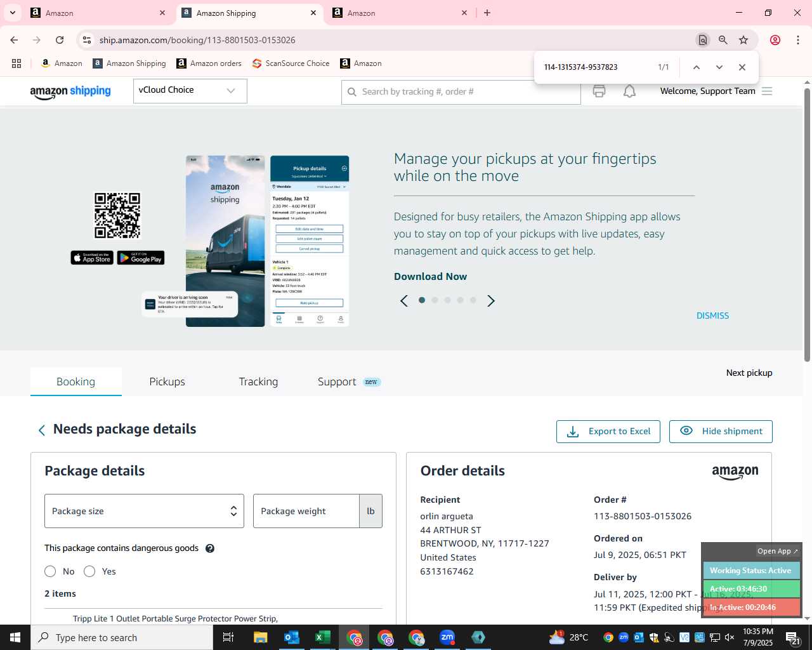This screenshot has width=812, height=650.
Task: Click the tracking number search field
Action: pos(461,92)
